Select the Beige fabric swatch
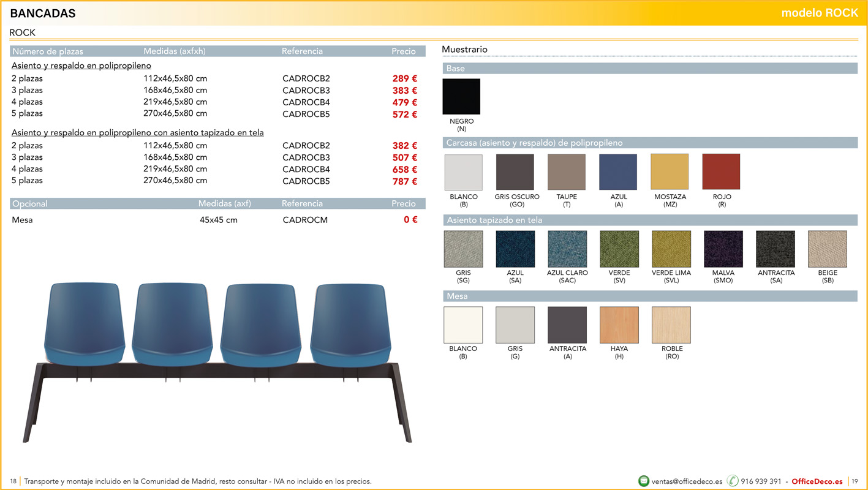The width and height of the screenshot is (868, 490). tap(828, 249)
